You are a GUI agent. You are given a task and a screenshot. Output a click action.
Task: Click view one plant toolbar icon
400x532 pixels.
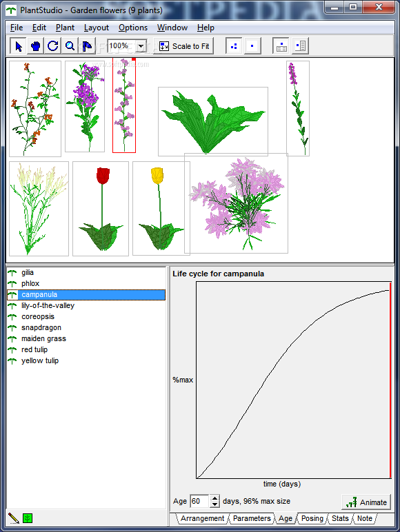[252, 45]
